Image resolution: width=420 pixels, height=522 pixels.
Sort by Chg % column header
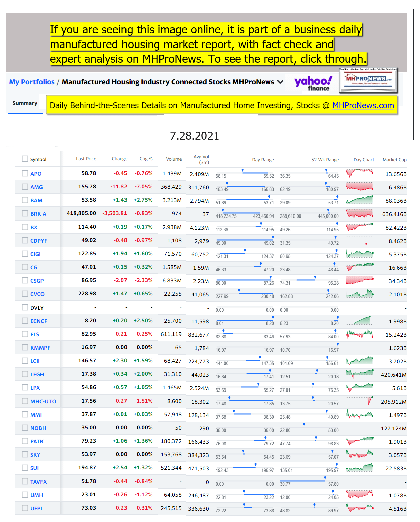pos(146,159)
